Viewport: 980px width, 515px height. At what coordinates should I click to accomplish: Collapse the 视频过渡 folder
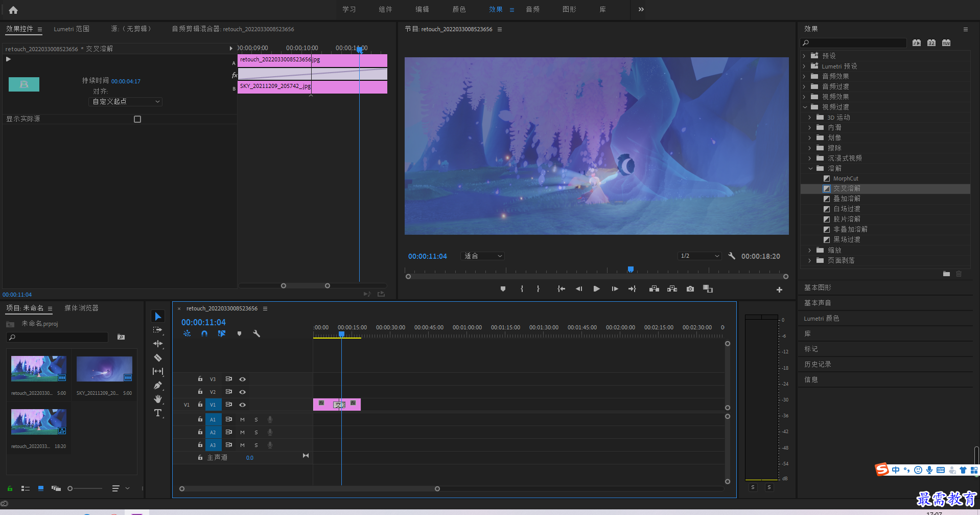[804, 107]
